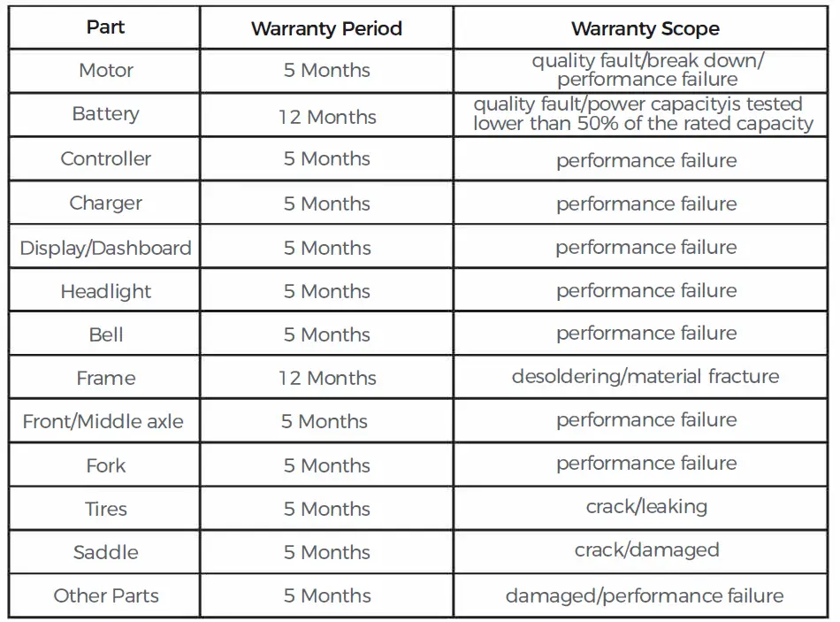840x622 pixels.
Task: Click the "Charger" part cell
Action: coord(105,203)
